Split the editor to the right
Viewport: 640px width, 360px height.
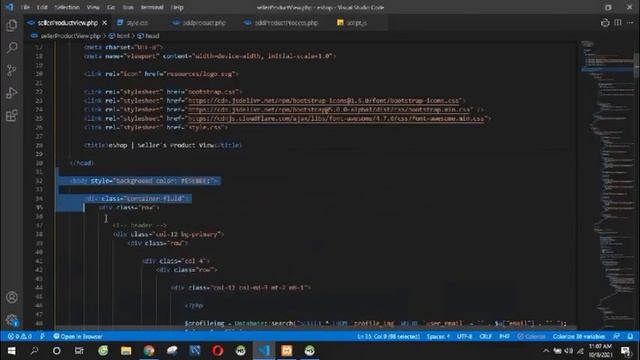pyautogui.click(x=618, y=23)
